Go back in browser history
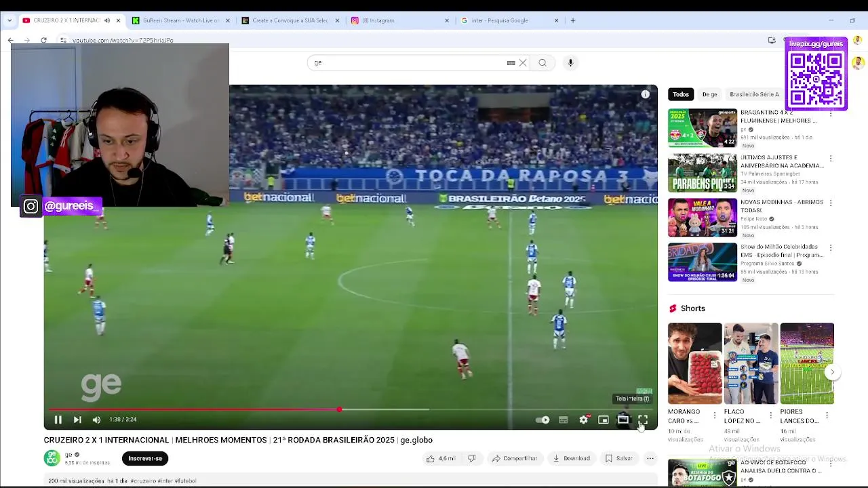 click(10, 41)
